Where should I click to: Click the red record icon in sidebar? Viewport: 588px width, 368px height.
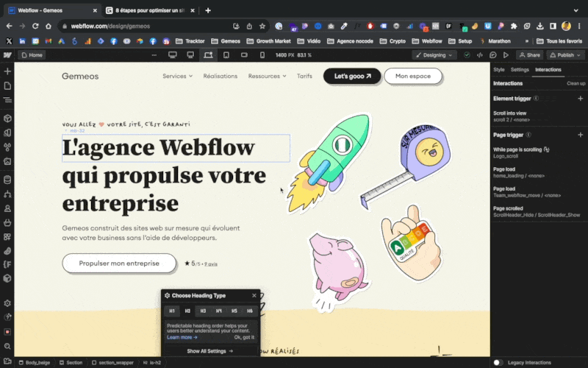7,332
